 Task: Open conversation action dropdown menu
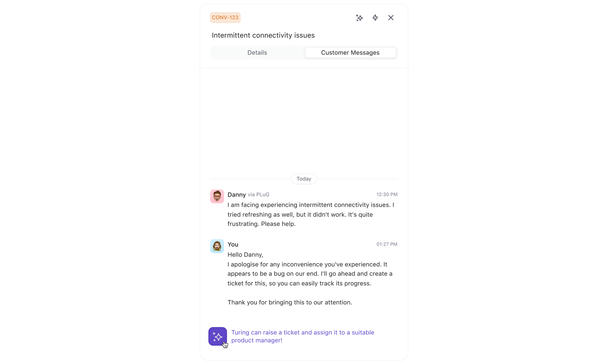tap(375, 17)
